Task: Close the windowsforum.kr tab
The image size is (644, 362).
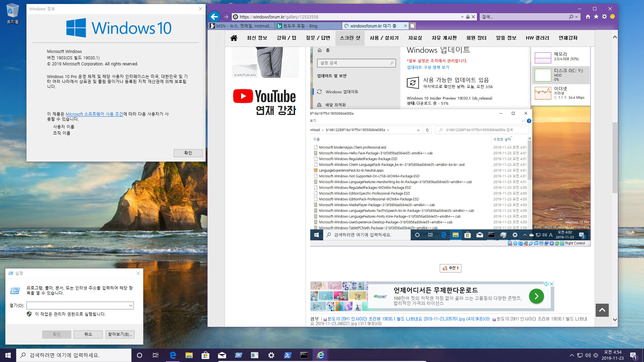Action: 405,26
